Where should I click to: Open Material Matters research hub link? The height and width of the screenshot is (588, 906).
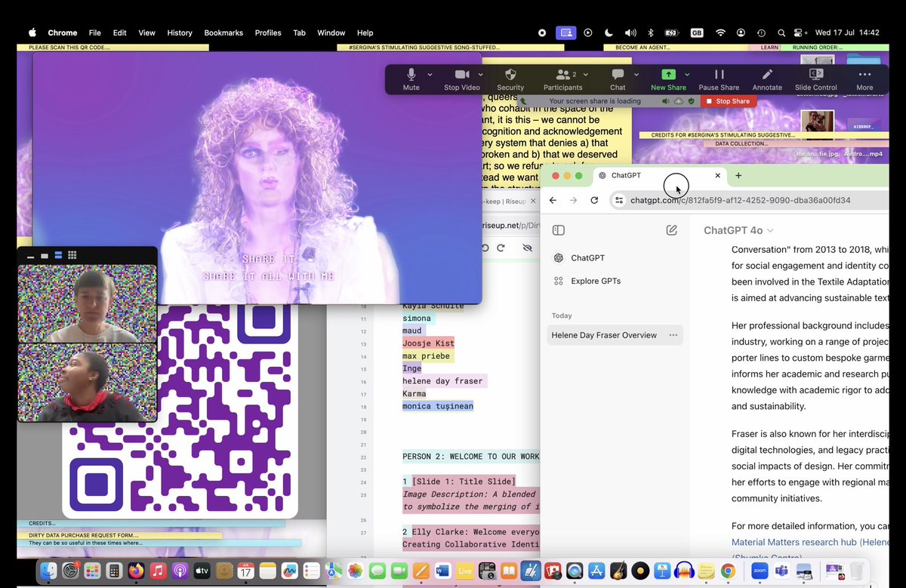point(812,542)
